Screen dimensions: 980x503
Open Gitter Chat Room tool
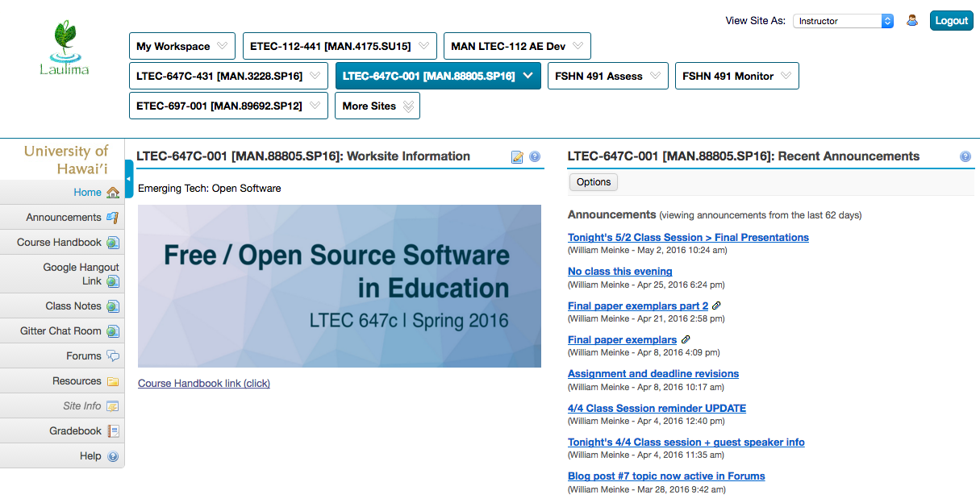click(61, 331)
